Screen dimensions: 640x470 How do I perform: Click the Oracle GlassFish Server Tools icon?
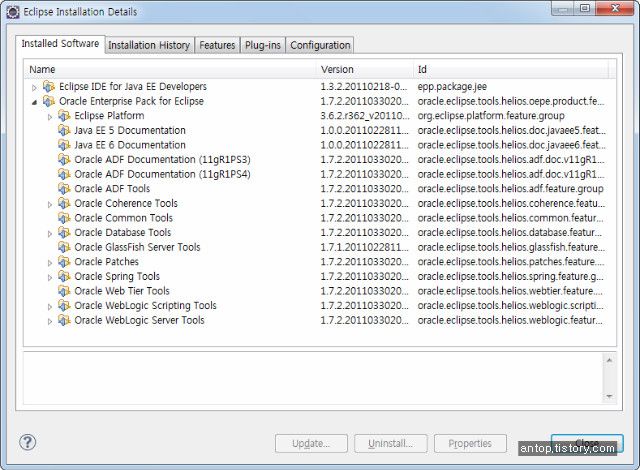(64, 247)
